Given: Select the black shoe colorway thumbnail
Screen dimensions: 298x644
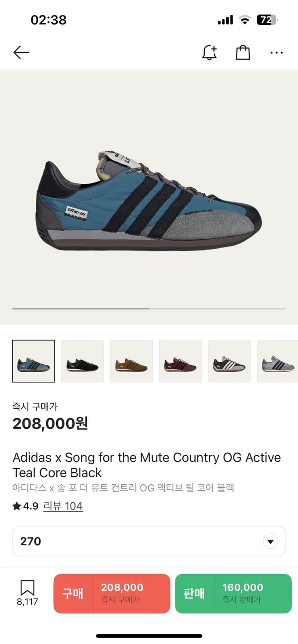Looking at the screenshot, I should coord(83,361).
